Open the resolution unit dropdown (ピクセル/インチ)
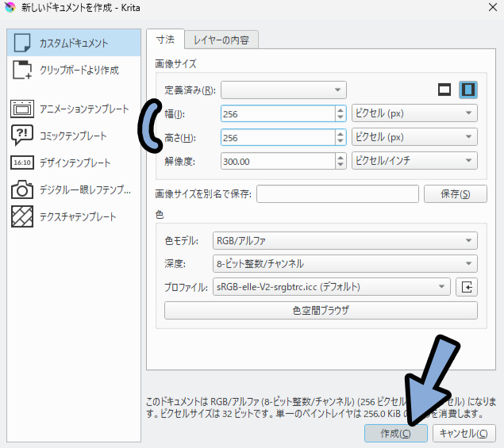 pos(414,161)
